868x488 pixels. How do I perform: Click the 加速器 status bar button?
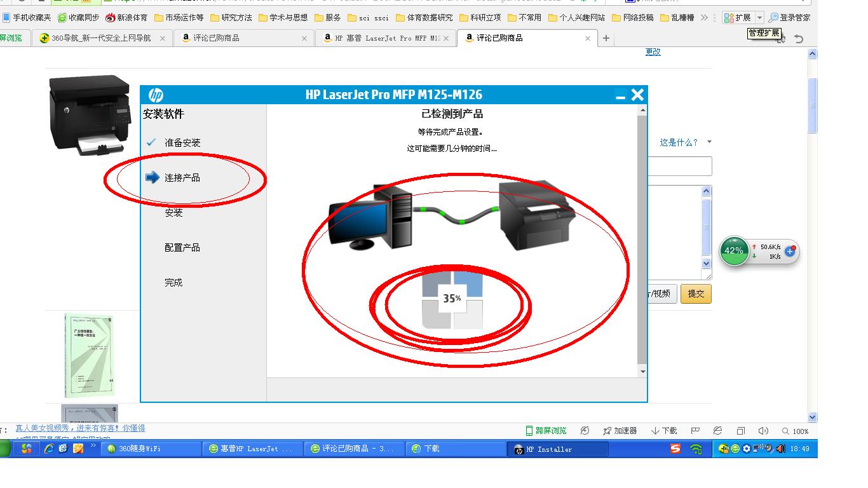point(620,431)
